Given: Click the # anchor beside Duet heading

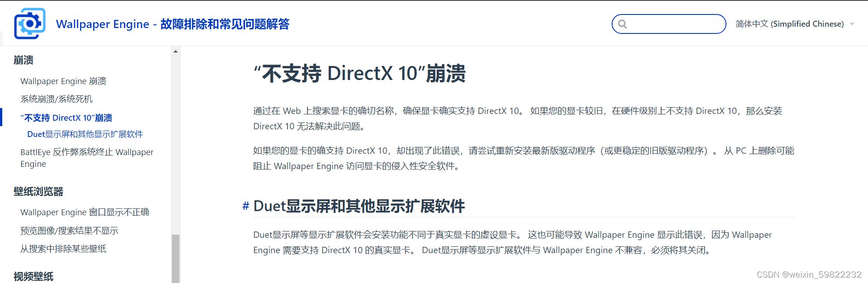Looking at the screenshot, I should click(245, 206).
